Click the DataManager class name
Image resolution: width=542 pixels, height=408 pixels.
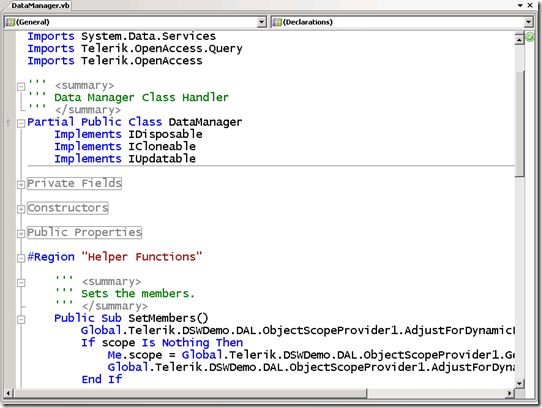(x=205, y=122)
